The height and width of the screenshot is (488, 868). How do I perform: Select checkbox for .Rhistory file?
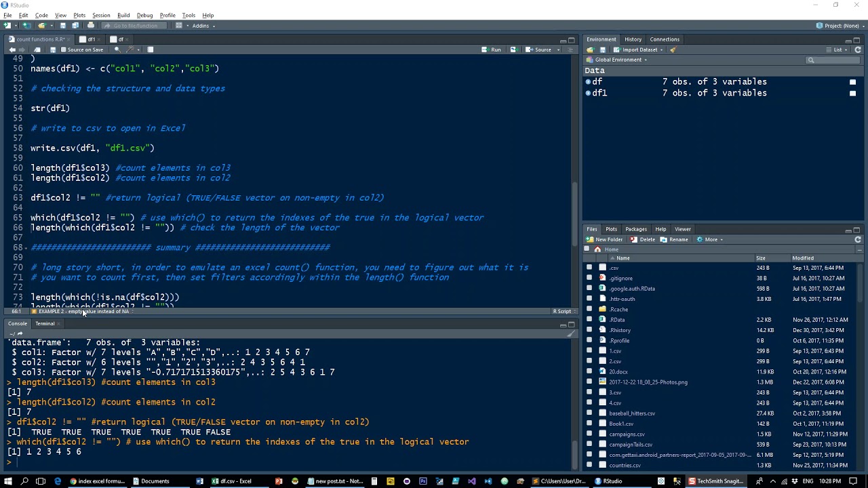589,330
